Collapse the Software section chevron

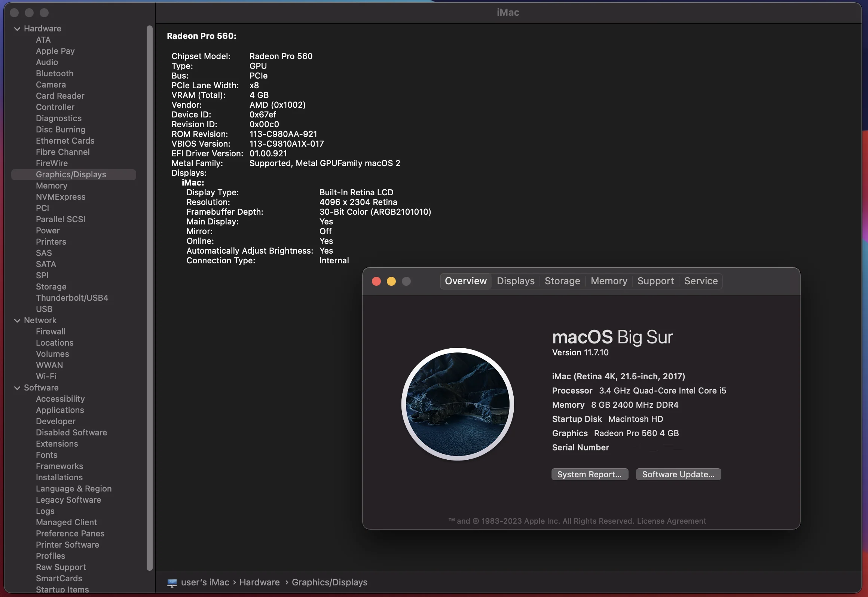(17, 388)
